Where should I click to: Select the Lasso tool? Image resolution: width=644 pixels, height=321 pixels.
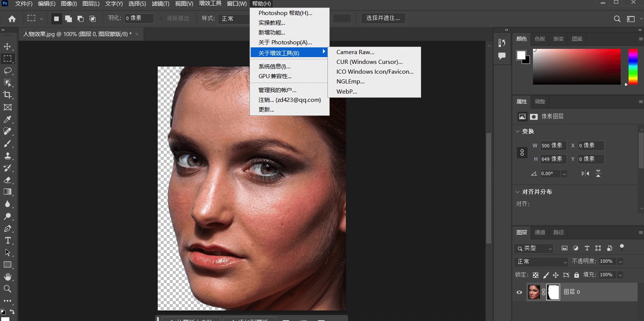[x=8, y=71]
